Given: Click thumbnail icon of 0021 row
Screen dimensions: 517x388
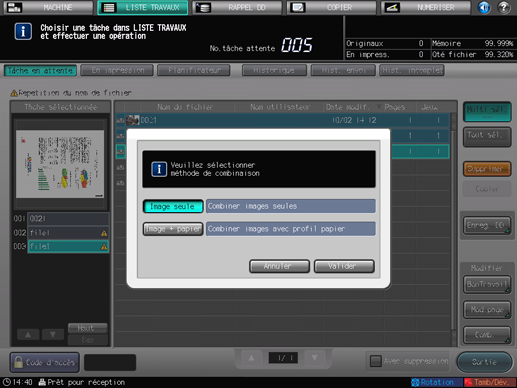Looking at the screenshot, I should (x=133, y=120).
